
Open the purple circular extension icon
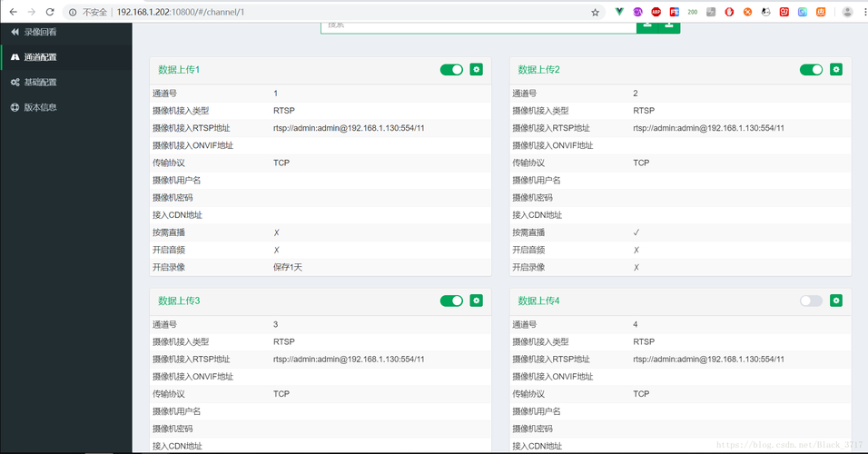637,12
